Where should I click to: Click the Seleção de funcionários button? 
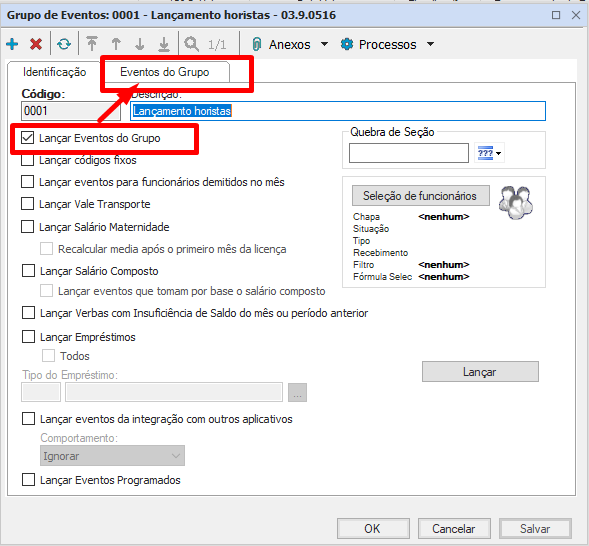(x=421, y=196)
